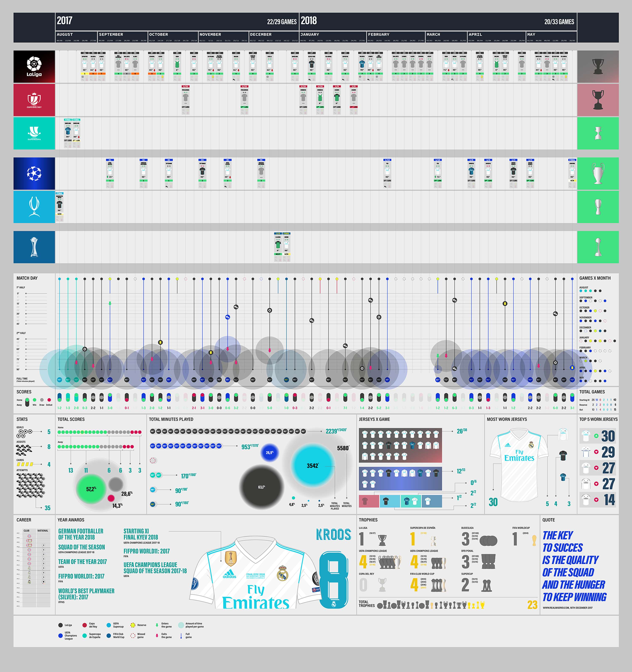The width and height of the screenshot is (632, 672).
Task: Click the '30' count in Top 5 Worn Jerseys
Action: pos(608,436)
